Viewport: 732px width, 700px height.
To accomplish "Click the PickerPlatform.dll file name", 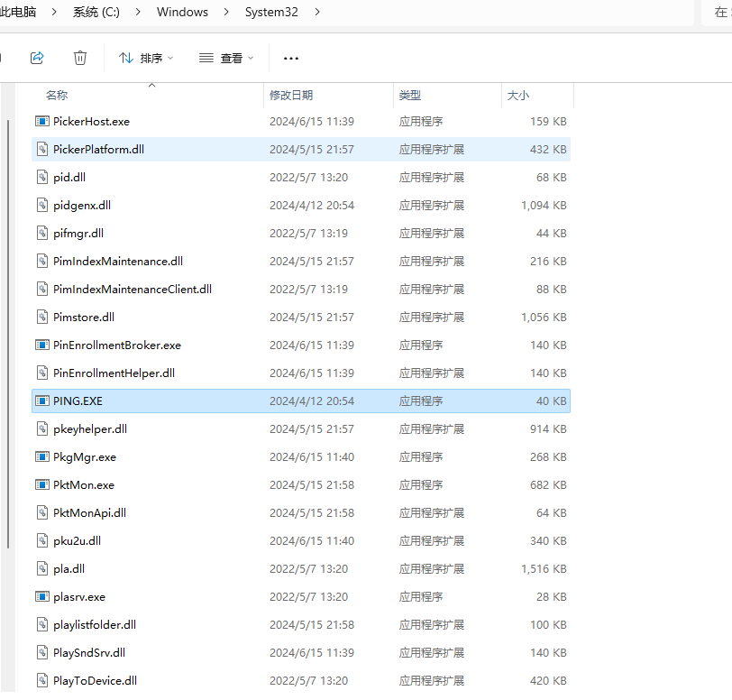I will (98, 150).
